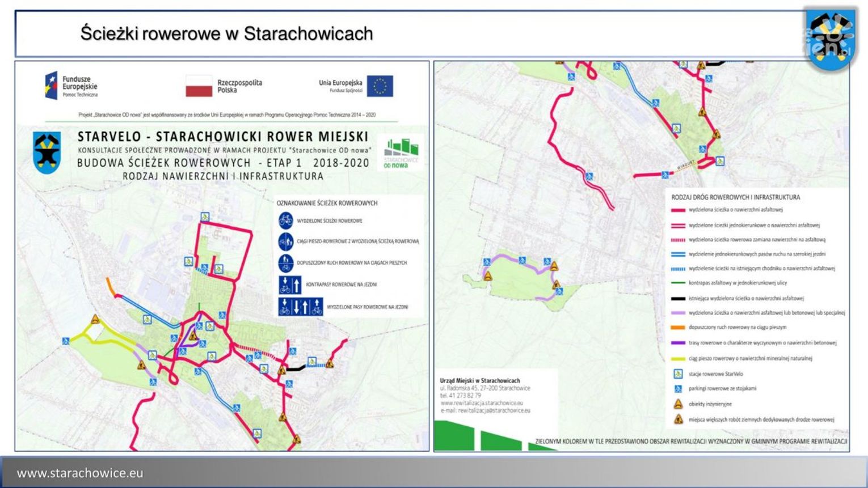
Task: Click the 'Ciągi pieszo-rowerowe' shared path sign icon
Action: point(285,241)
